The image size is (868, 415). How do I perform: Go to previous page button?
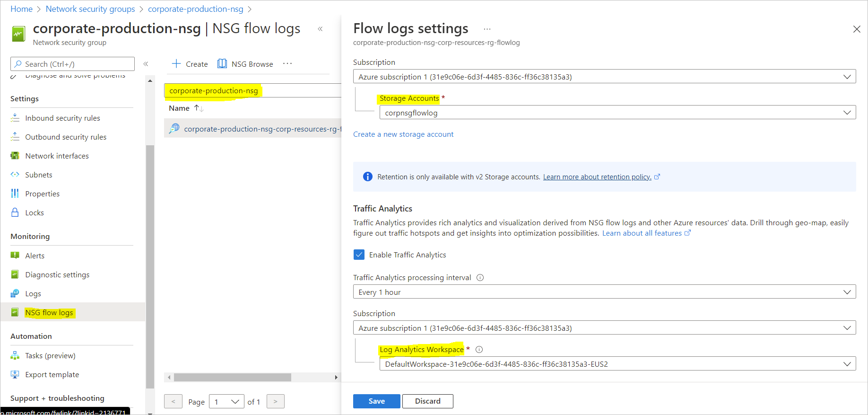pos(173,401)
